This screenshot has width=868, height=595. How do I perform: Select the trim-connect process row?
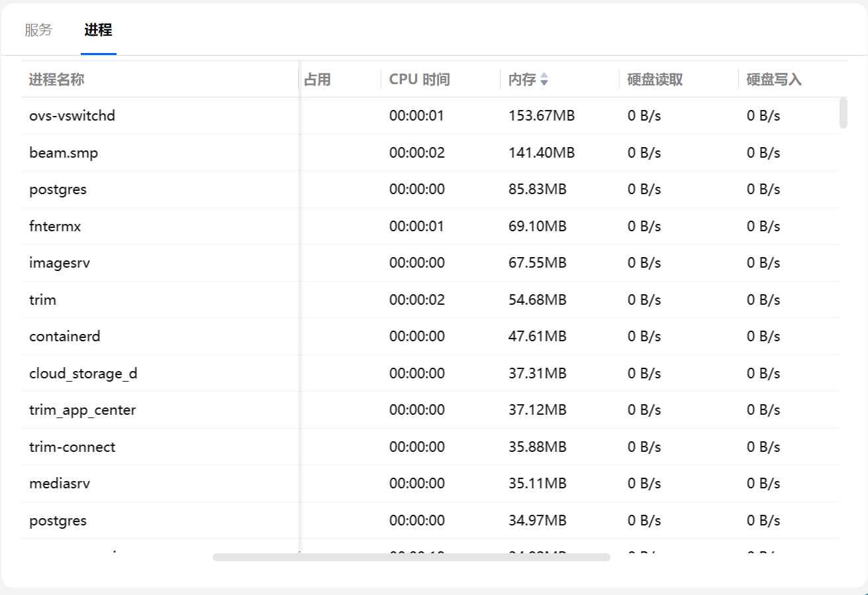[72, 447]
